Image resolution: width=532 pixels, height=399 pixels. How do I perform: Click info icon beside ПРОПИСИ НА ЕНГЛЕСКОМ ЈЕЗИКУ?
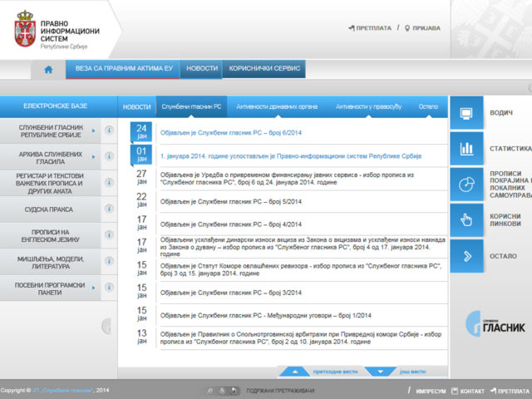click(109, 235)
